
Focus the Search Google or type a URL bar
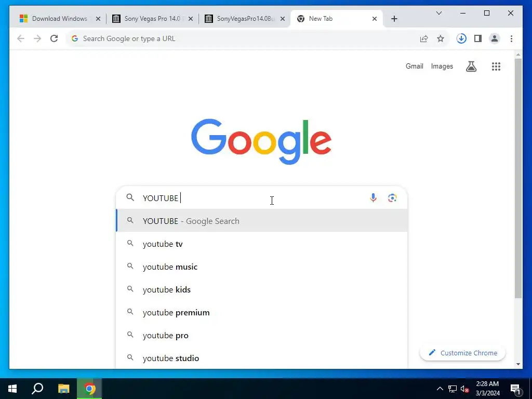point(245,38)
